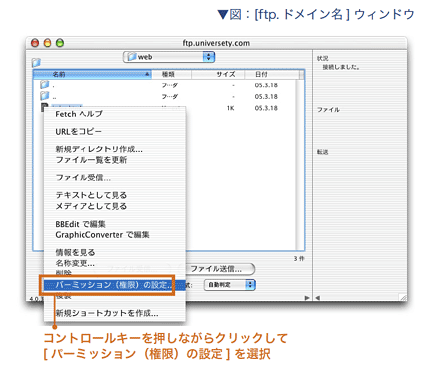
Task: Click the ファイル送信... button
Action: pos(217,269)
